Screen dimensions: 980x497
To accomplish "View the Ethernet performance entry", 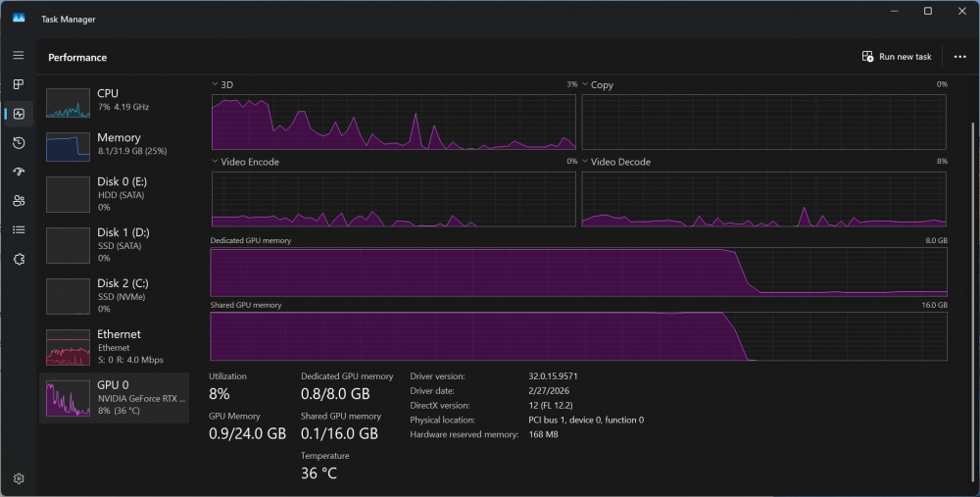I will [114, 347].
